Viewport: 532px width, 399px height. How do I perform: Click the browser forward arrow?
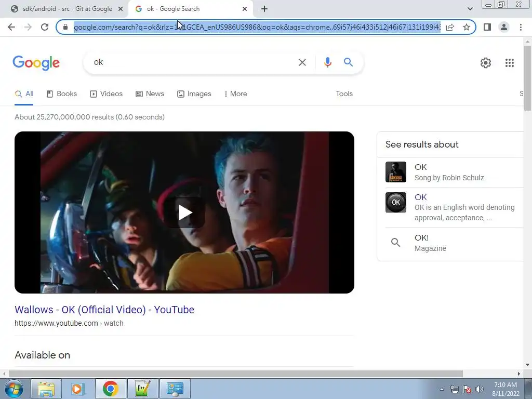tap(28, 27)
